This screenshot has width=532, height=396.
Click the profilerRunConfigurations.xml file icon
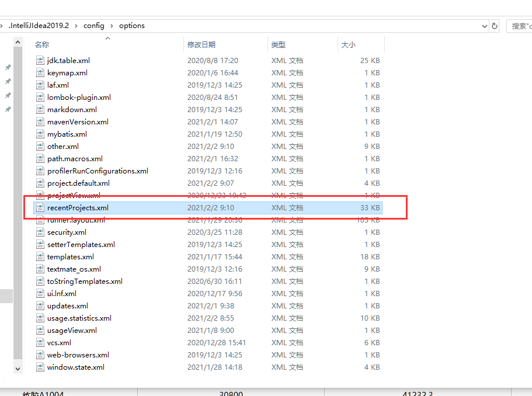40,171
